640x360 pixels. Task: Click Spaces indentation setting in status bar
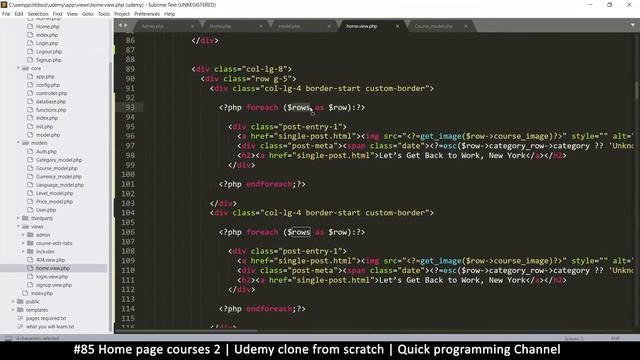tap(574, 338)
